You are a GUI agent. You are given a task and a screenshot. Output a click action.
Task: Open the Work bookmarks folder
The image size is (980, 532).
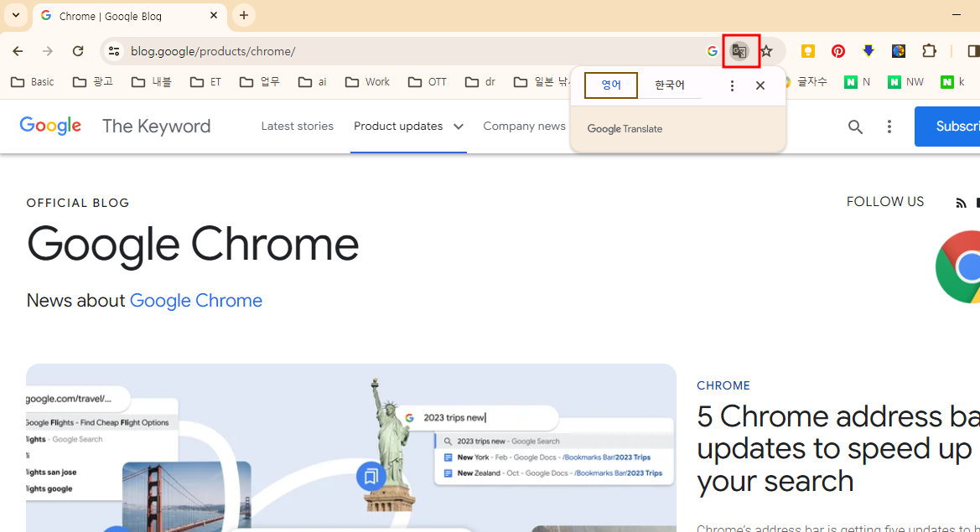[x=367, y=82]
